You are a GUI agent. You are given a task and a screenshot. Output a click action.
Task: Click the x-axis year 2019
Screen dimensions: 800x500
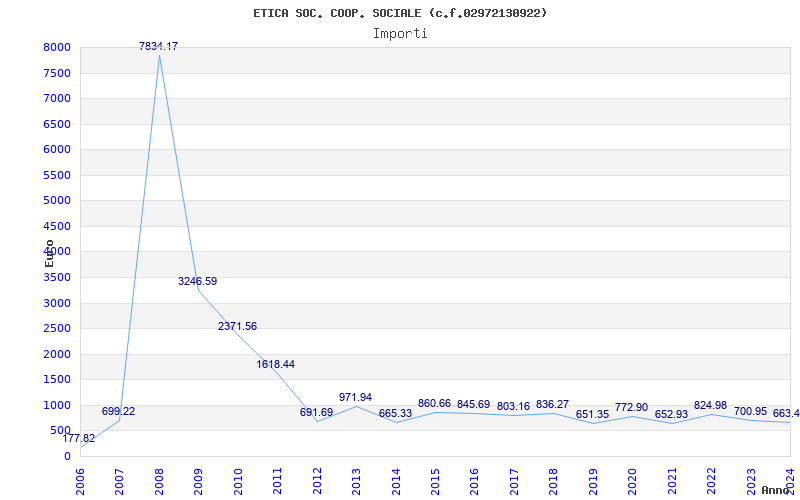click(x=593, y=482)
